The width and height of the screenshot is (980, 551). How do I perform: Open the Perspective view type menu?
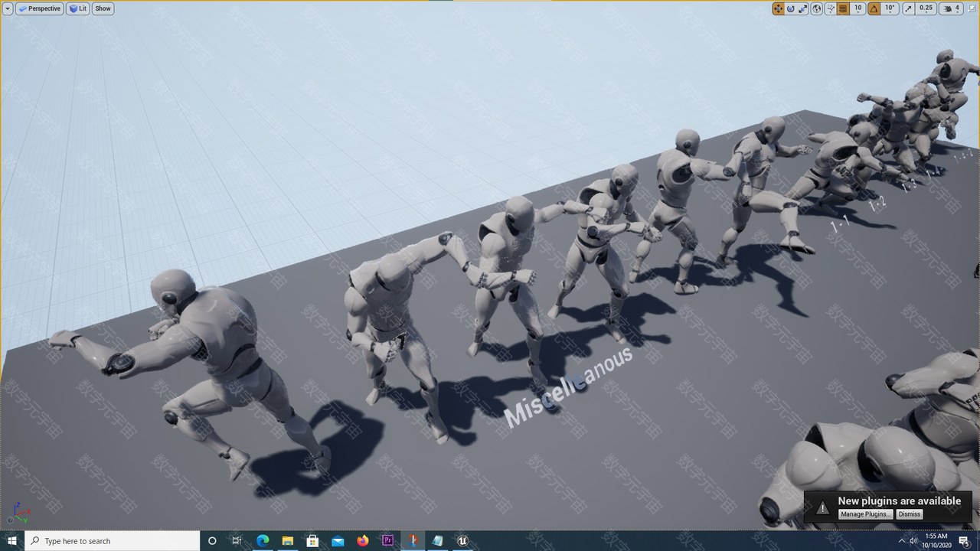click(40, 8)
